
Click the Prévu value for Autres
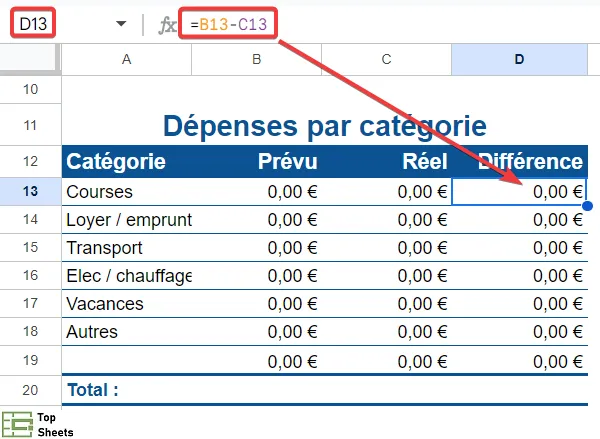[256, 331]
